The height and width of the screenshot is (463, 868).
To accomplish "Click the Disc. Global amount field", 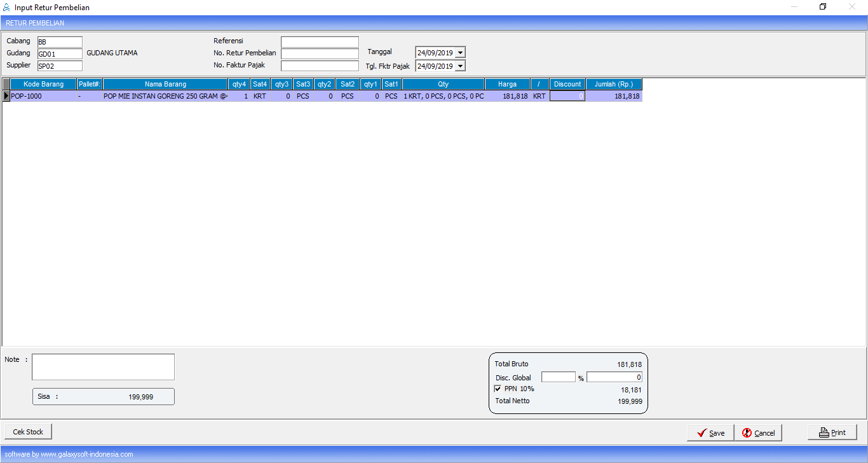I will pyautogui.click(x=614, y=377).
